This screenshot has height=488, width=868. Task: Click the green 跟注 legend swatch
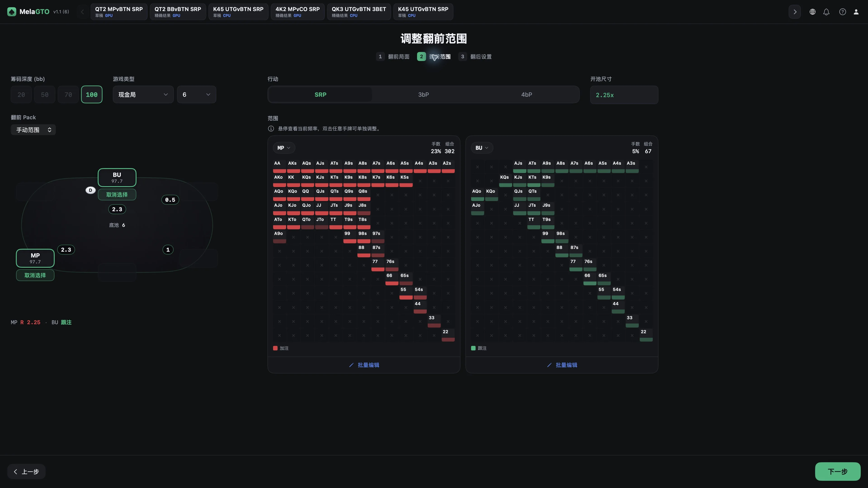pos(473,348)
